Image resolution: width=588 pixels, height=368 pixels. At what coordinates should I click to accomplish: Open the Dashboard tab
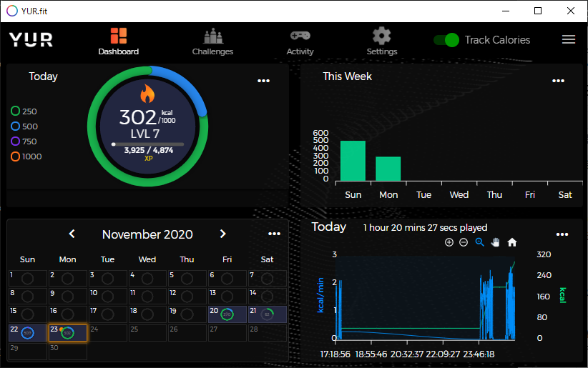pos(119,41)
